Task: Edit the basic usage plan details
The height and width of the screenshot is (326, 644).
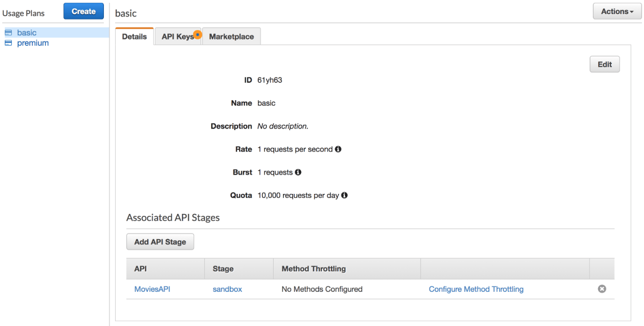Action: 604,64
